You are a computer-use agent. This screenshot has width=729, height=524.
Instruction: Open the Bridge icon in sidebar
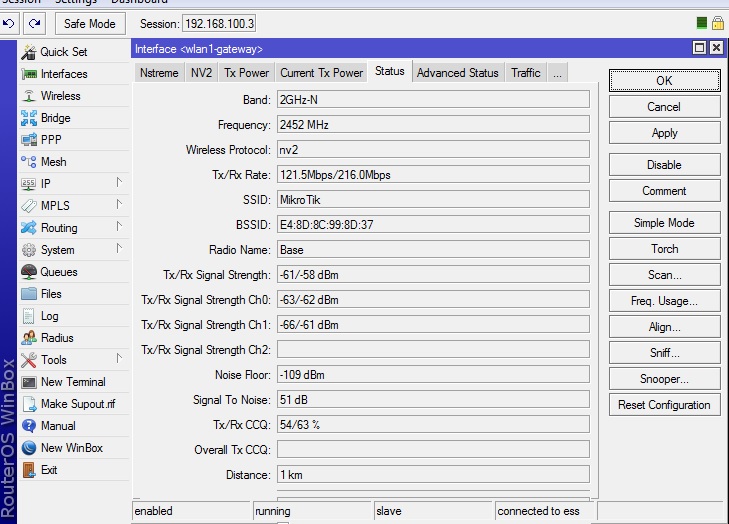click(28, 118)
